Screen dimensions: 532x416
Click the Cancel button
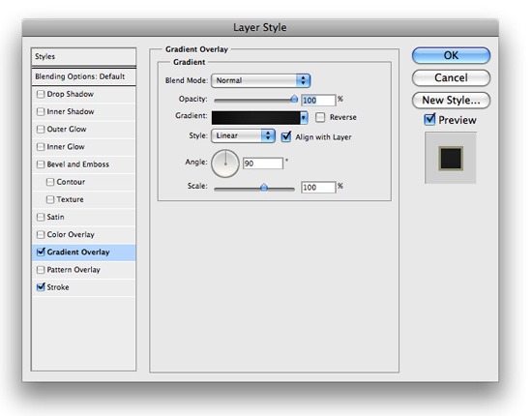(451, 77)
